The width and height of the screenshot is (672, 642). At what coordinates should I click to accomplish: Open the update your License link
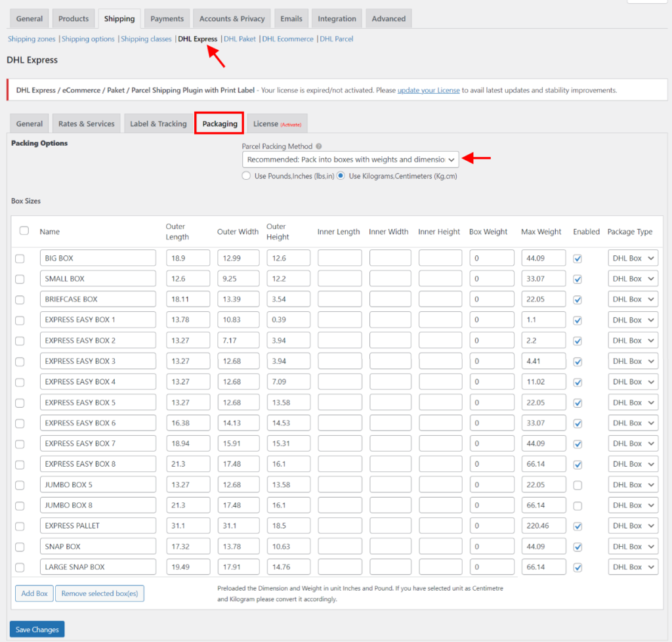click(x=429, y=90)
